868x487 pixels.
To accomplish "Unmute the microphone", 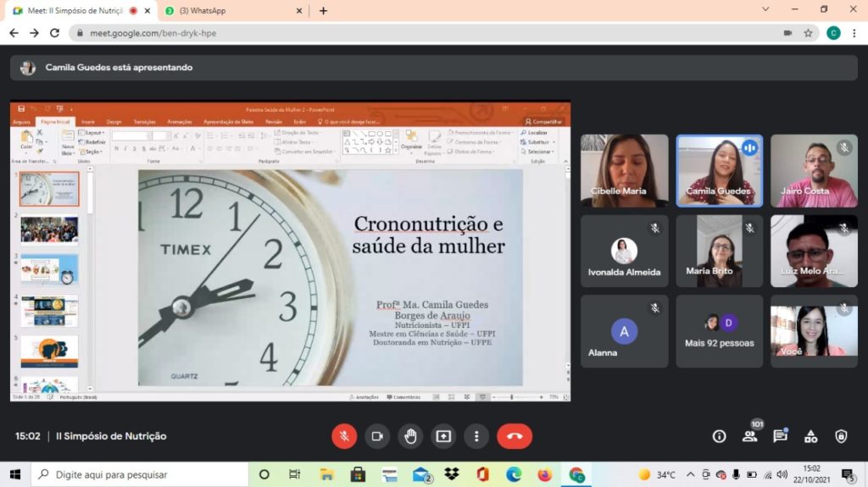I will click(x=344, y=436).
